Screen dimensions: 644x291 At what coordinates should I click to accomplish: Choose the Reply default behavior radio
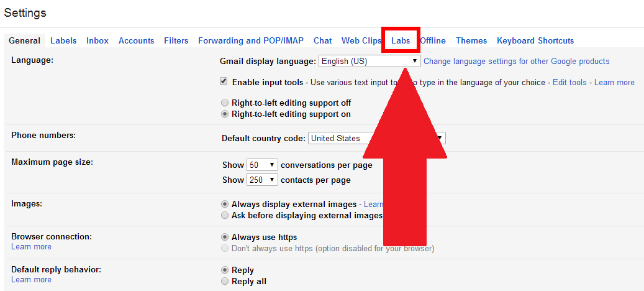225,270
